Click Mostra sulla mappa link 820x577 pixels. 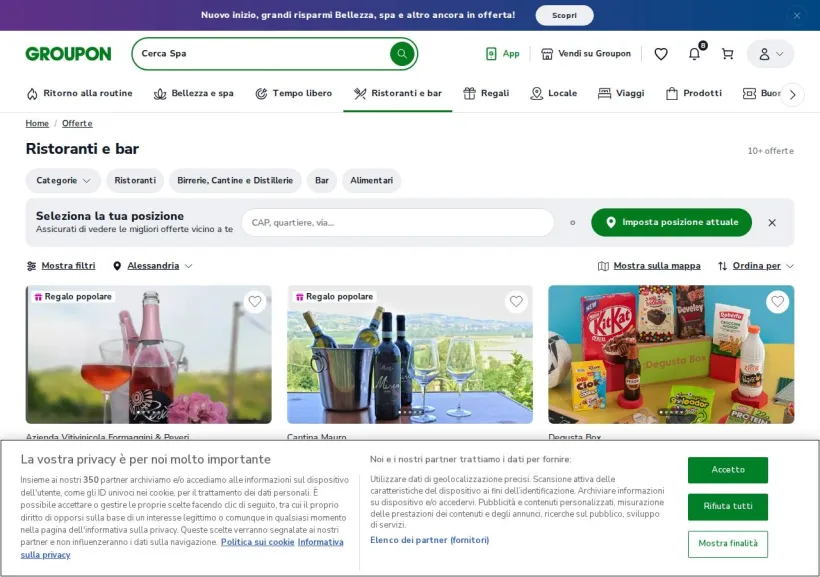(657, 266)
